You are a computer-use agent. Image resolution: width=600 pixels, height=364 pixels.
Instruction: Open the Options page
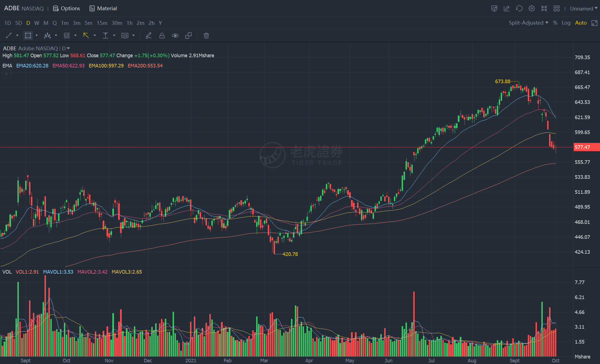pyautogui.click(x=67, y=8)
